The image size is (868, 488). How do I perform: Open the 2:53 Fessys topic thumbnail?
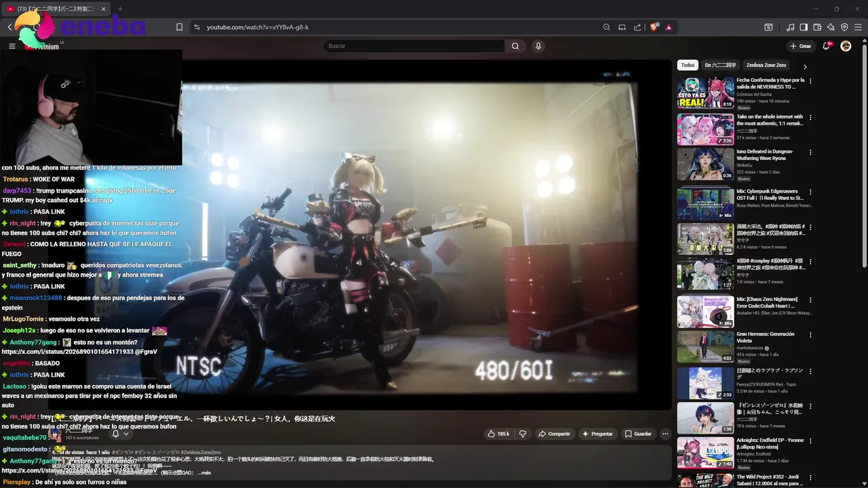tap(705, 383)
